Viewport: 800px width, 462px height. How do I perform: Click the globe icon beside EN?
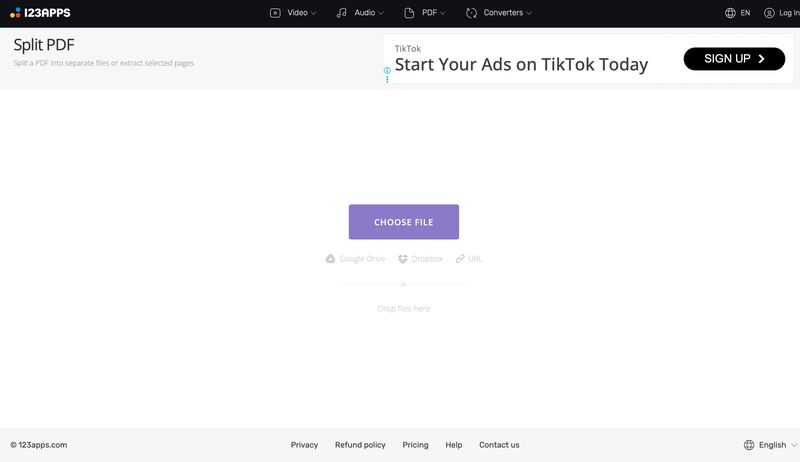click(730, 13)
